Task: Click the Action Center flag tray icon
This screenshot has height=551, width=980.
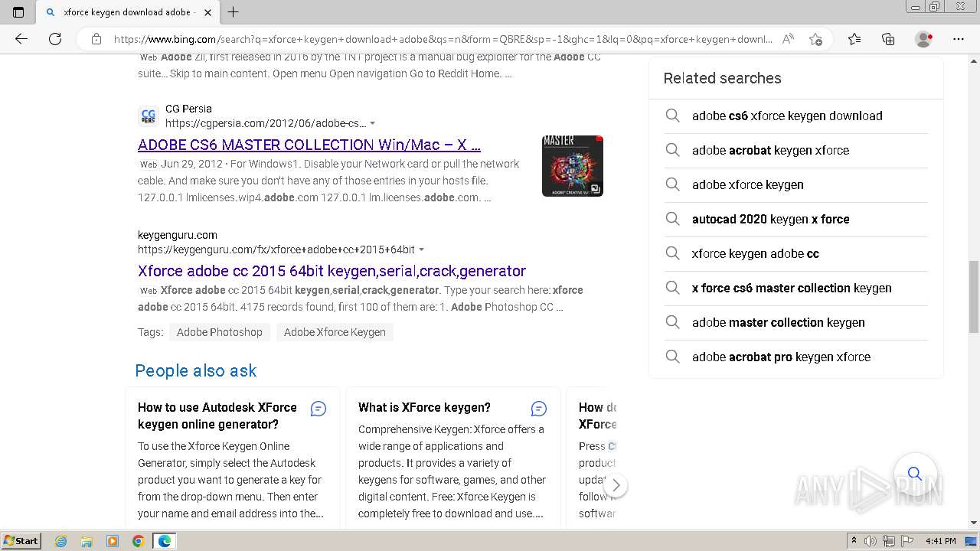Action: tap(906, 541)
